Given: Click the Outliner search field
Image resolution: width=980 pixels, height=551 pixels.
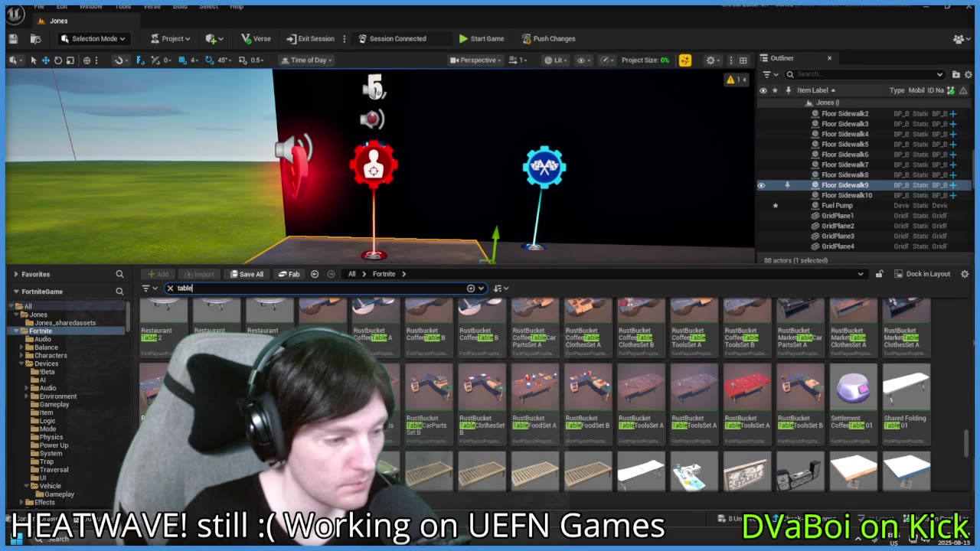Looking at the screenshot, I should tap(865, 74).
